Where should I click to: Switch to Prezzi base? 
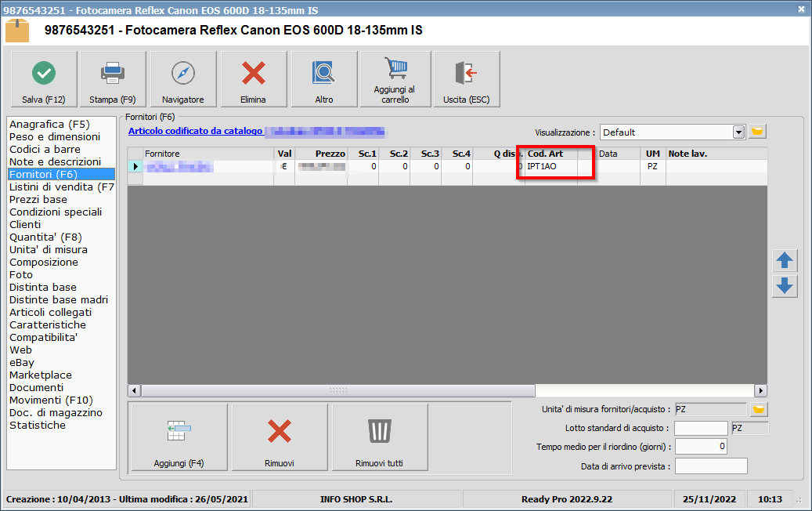click(38, 200)
